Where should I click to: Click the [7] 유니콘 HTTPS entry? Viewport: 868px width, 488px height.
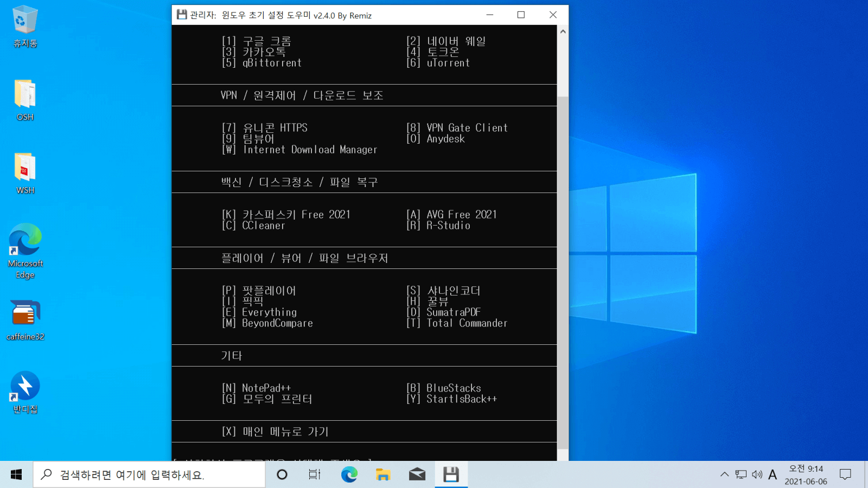(x=264, y=128)
